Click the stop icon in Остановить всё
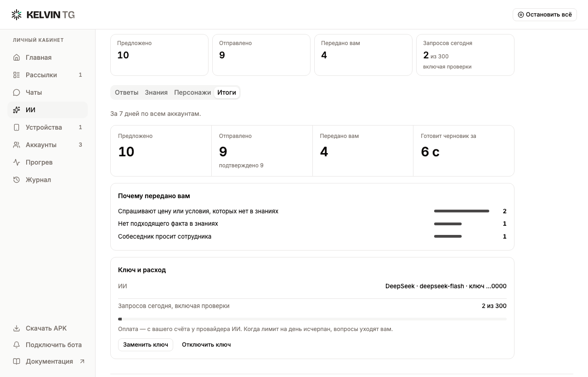This screenshot has height=377, width=588. [521, 15]
